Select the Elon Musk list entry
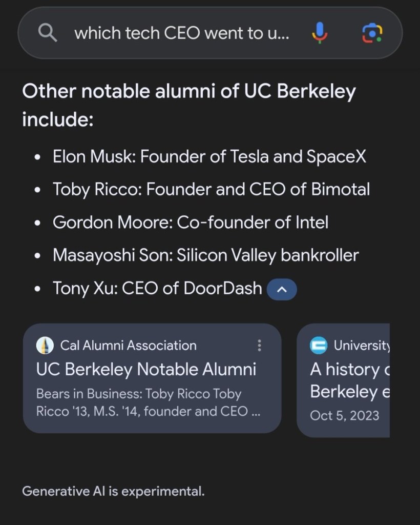The image size is (420, 525). point(209,156)
